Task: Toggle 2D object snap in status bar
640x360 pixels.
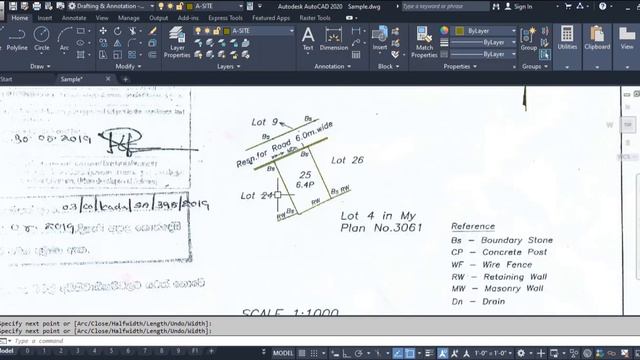Action: point(410,353)
